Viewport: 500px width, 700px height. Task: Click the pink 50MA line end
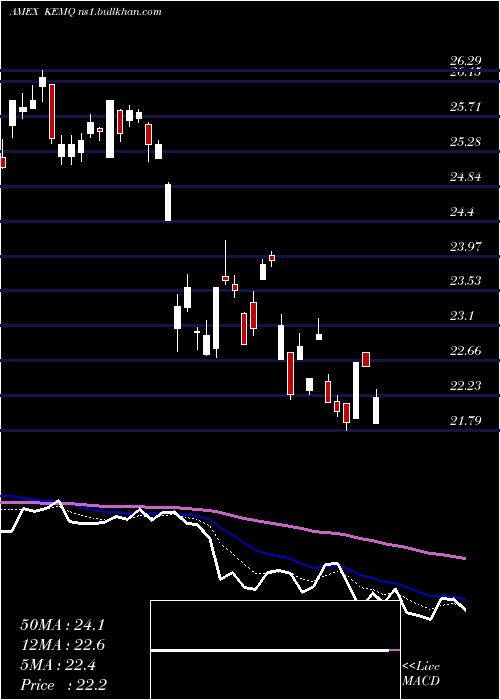tap(463, 558)
